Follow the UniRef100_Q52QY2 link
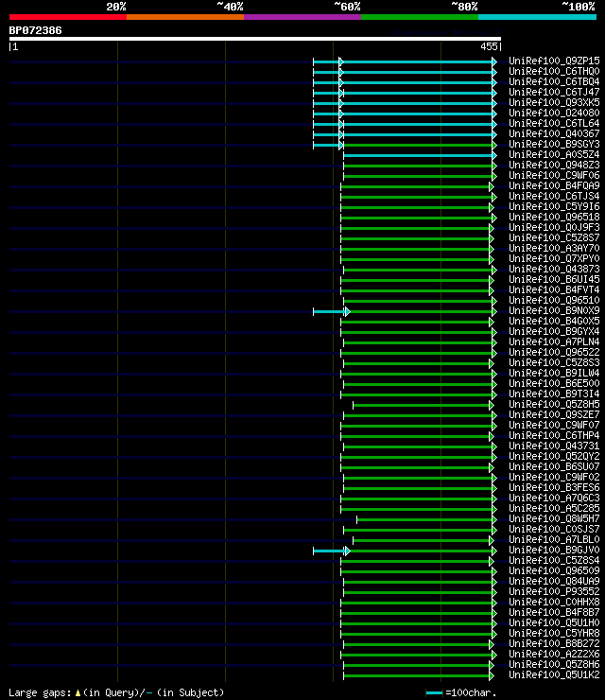 (554, 456)
